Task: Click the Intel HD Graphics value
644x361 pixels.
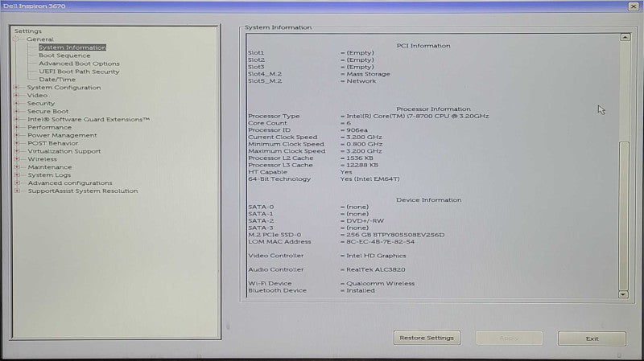Action: 376,256
